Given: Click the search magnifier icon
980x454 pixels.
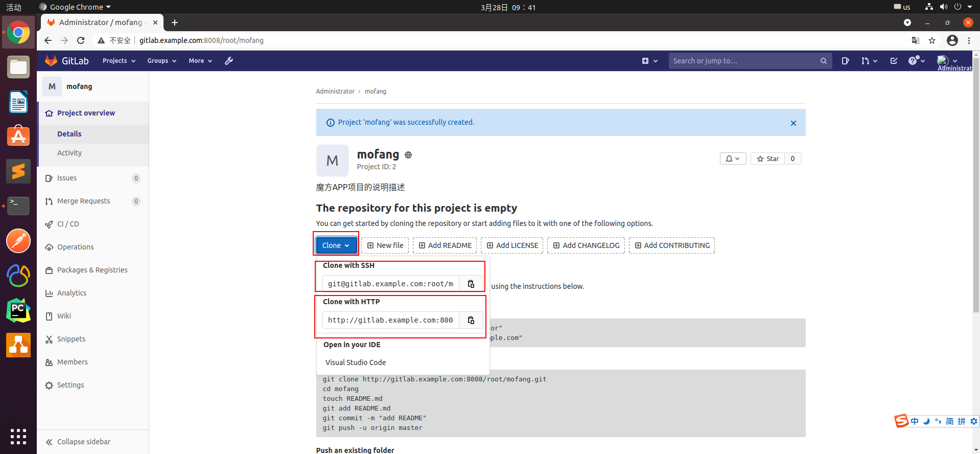Looking at the screenshot, I should [823, 61].
